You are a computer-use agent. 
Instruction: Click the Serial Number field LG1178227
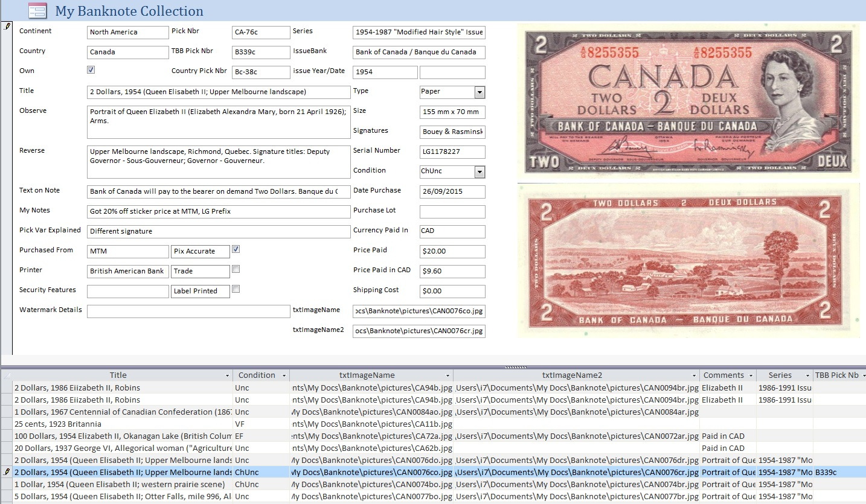coord(452,152)
